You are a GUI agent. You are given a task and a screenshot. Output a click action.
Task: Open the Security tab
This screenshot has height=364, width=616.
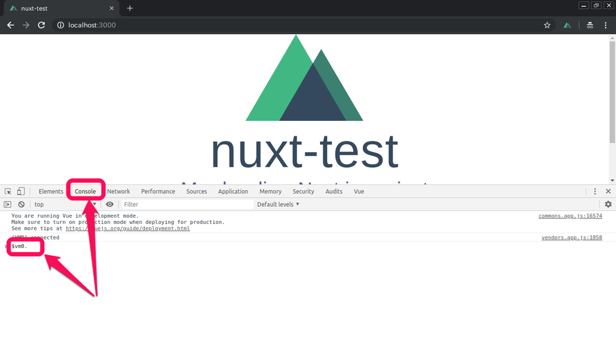point(303,191)
